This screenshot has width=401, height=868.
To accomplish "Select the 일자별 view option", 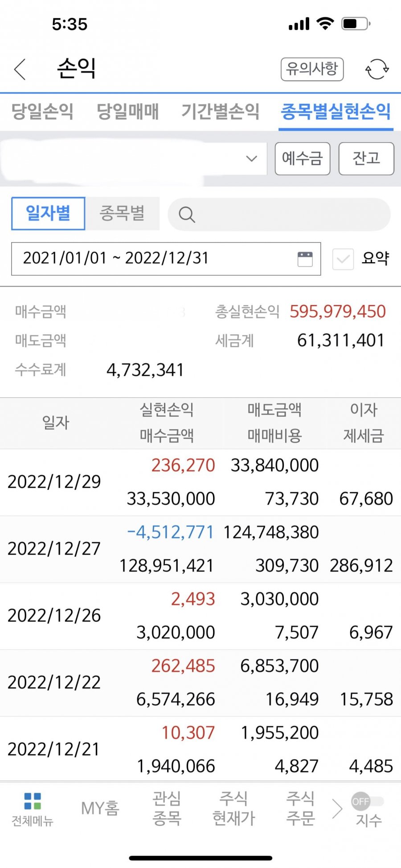I will (48, 214).
